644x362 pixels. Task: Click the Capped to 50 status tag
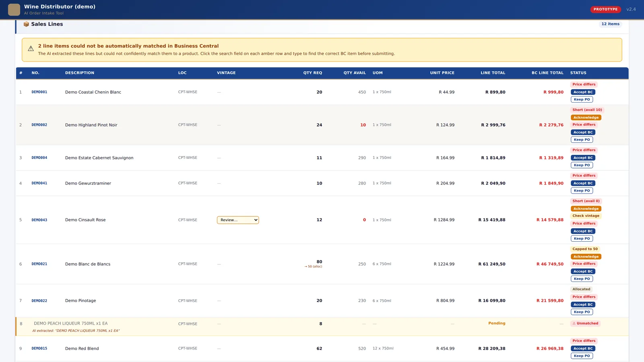pyautogui.click(x=585, y=249)
